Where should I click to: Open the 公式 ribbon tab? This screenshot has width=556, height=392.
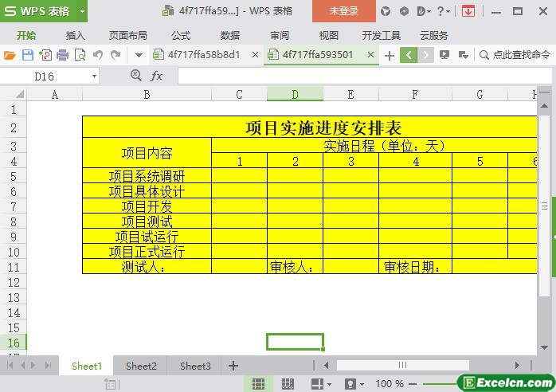(x=181, y=36)
